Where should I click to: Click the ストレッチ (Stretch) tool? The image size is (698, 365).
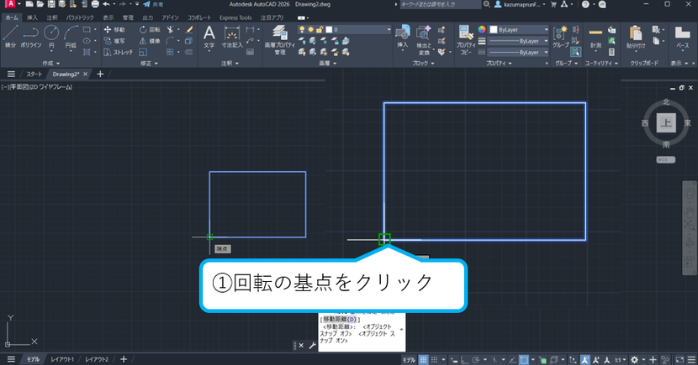click(118, 52)
